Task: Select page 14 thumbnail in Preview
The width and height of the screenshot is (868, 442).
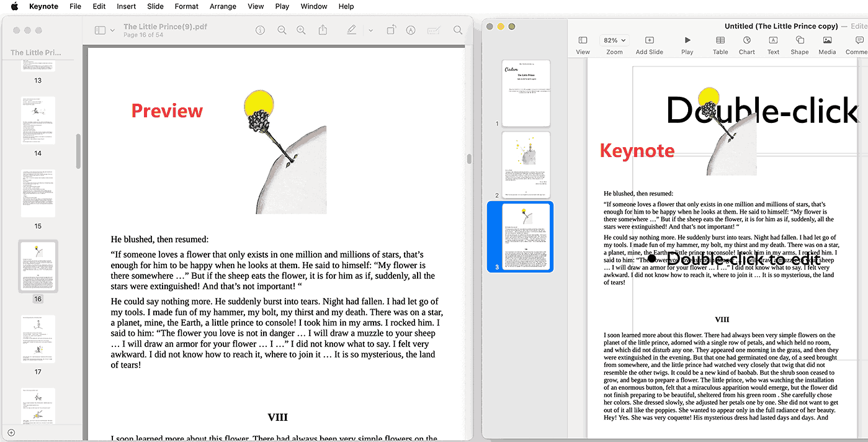Action: (38, 120)
